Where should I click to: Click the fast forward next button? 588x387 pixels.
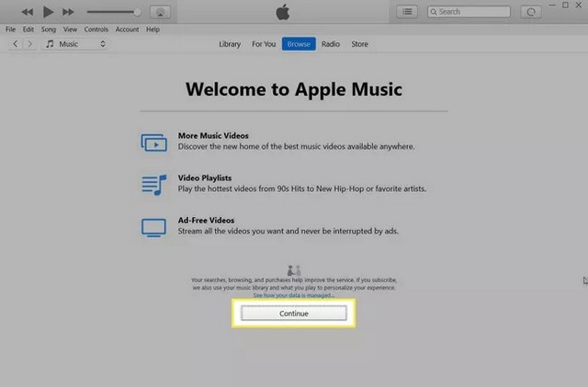[70, 12]
